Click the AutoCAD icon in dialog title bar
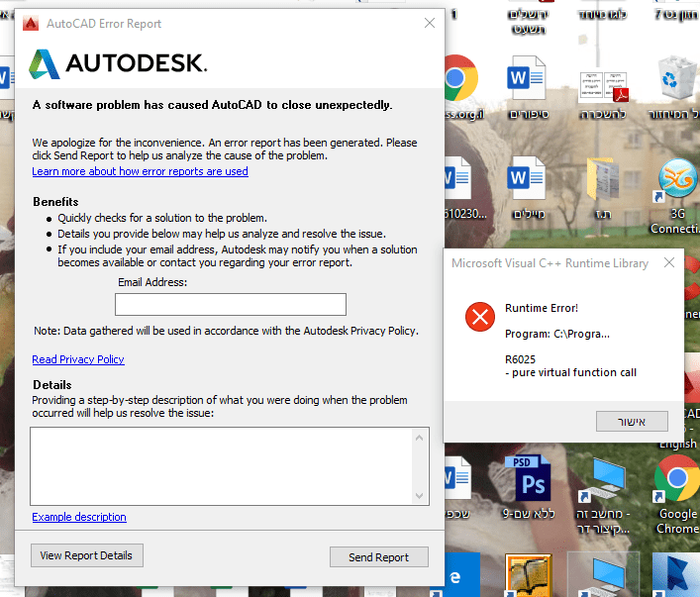700x597 pixels. click(x=31, y=23)
